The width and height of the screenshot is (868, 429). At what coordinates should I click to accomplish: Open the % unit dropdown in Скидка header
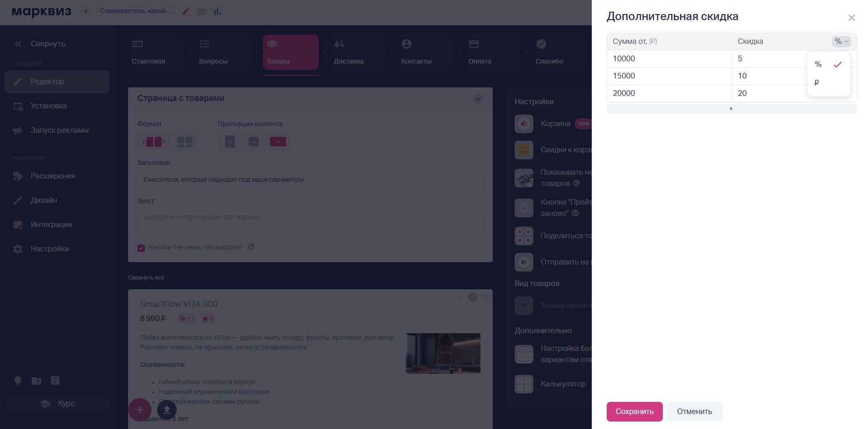(x=841, y=42)
